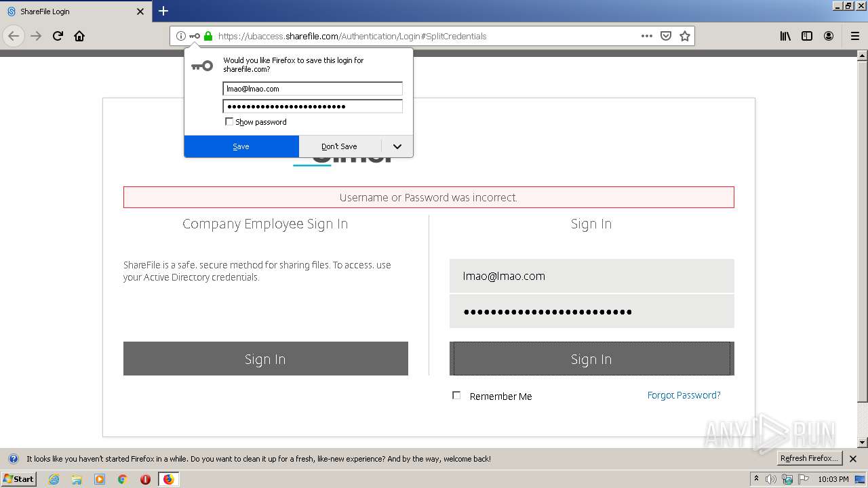Open Internet Explorer from the taskbar

(54, 479)
